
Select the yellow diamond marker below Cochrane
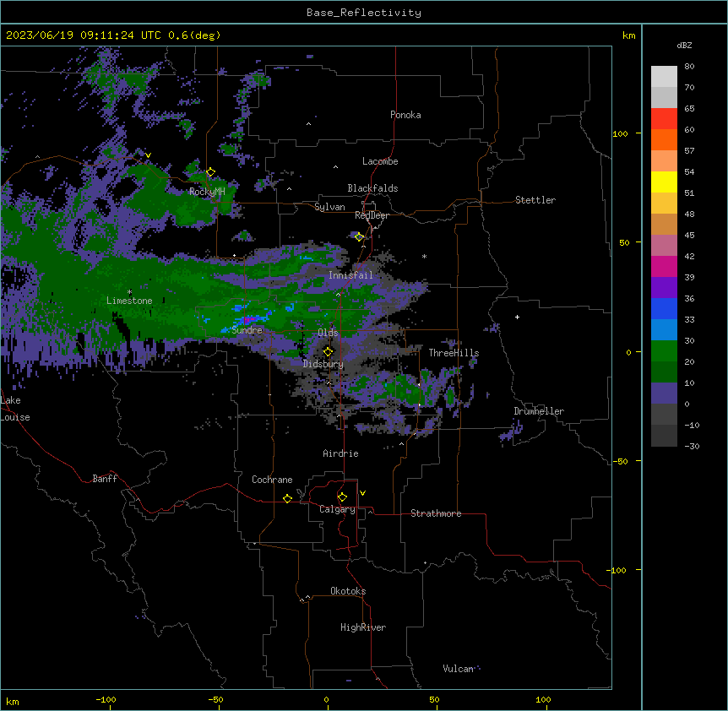(x=287, y=498)
